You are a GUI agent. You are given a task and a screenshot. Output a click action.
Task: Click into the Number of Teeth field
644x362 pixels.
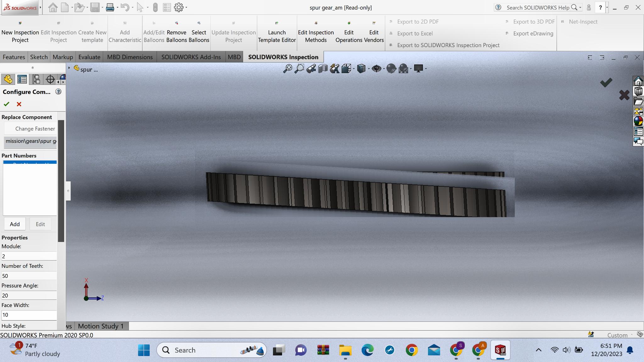click(29, 276)
